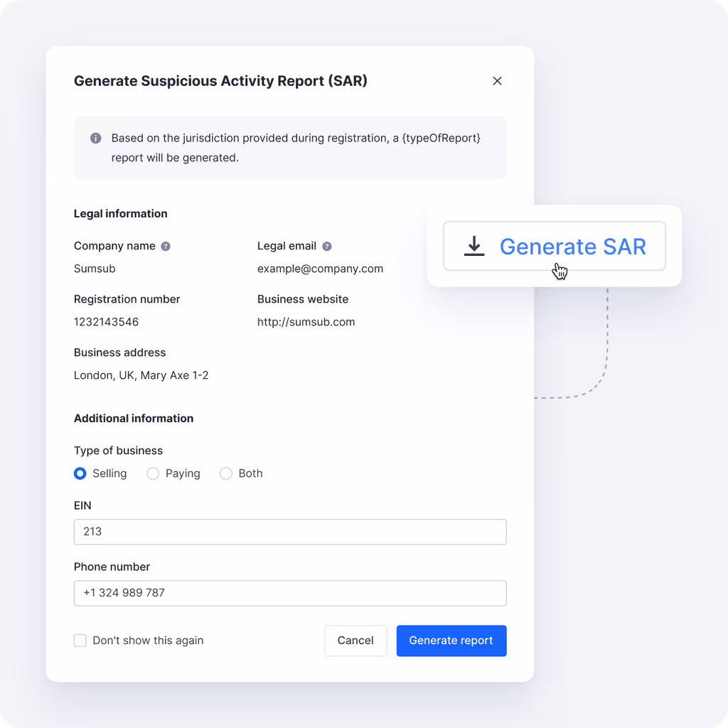This screenshot has height=728, width=728.
Task: Click the Sumsub company name value
Action: 95,269
